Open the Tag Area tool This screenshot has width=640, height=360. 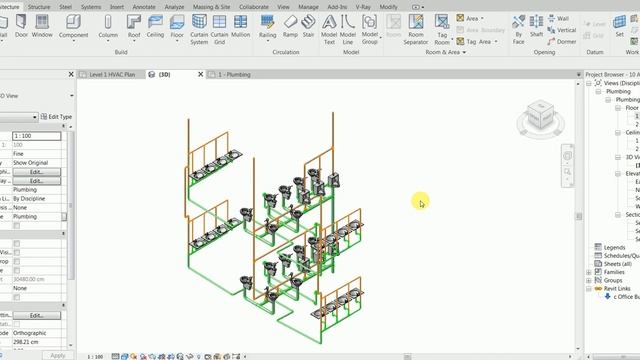[x=473, y=42]
